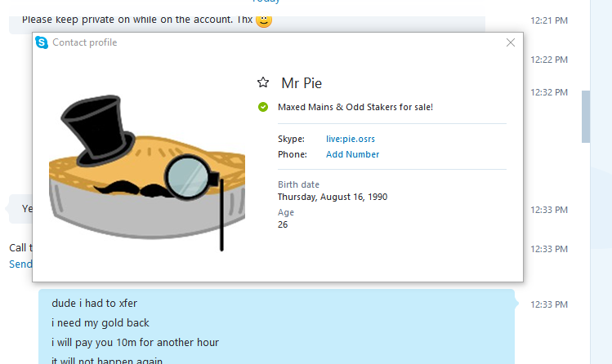Click the green online status icon

click(x=263, y=107)
